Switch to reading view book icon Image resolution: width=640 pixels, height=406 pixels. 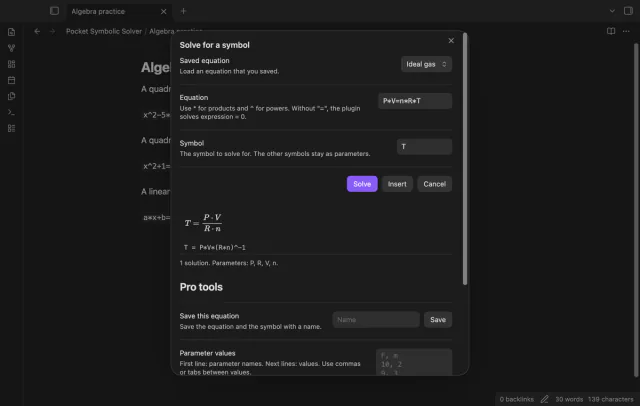pyautogui.click(x=611, y=31)
